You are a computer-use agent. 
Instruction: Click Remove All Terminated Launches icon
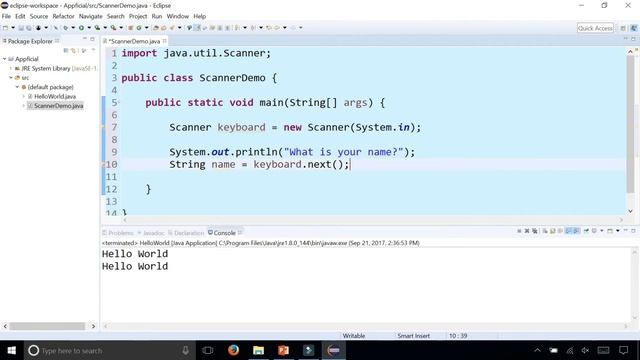coord(535,231)
